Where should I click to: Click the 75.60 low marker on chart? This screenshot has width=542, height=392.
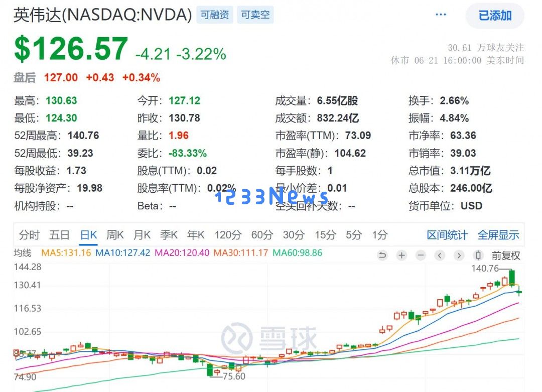[234, 376]
